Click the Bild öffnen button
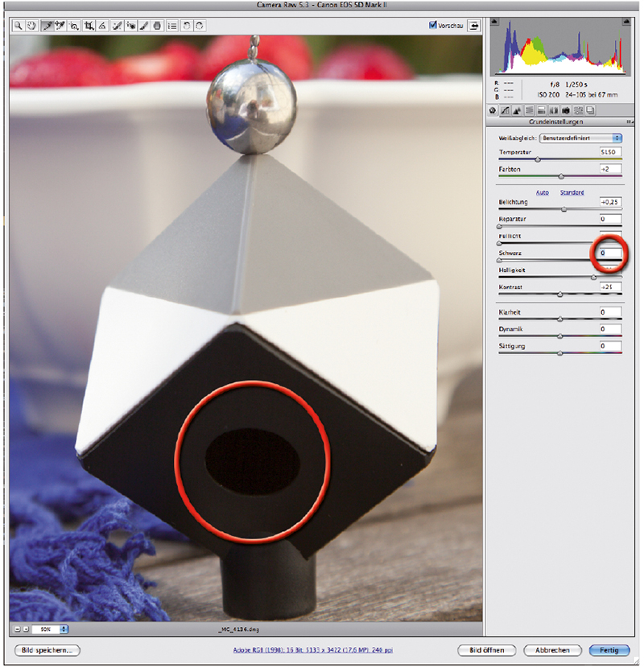Screen dimensions: 644x668 (x=487, y=650)
